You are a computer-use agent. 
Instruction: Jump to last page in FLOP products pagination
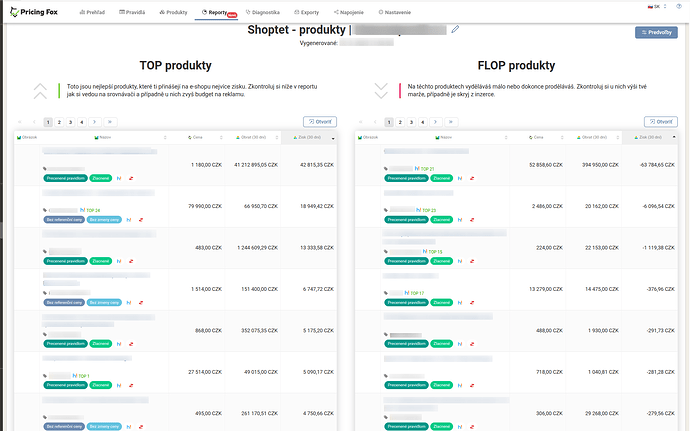coord(452,122)
